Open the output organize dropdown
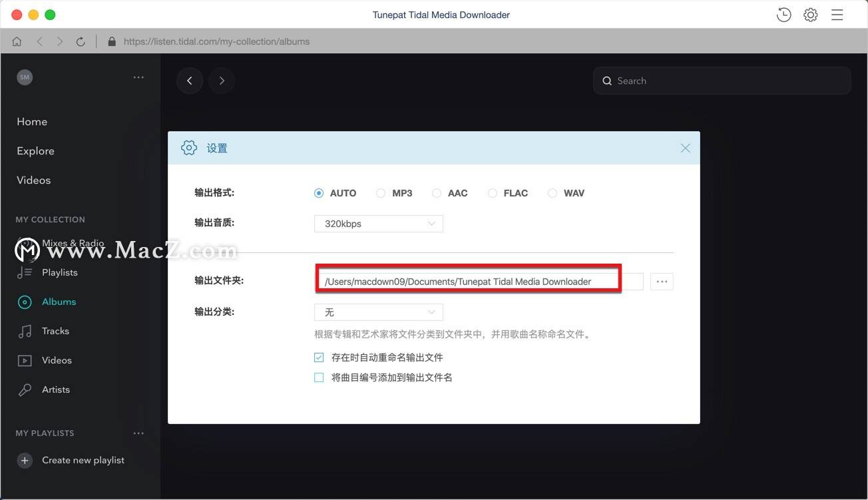 coord(378,312)
